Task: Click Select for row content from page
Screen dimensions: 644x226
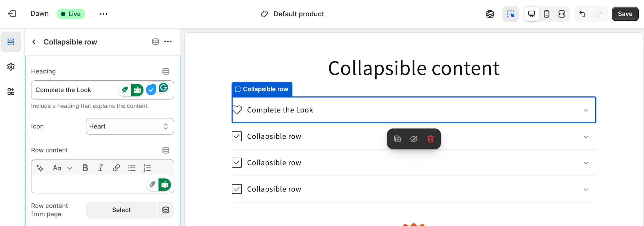Action: point(121,210)
